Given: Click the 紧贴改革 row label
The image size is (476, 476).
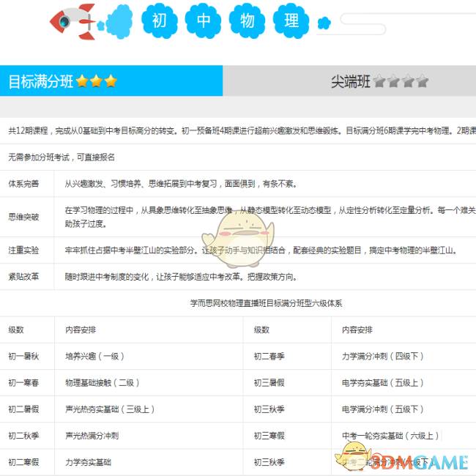Looking at the screenshot, I should click(x=23, y=277).
